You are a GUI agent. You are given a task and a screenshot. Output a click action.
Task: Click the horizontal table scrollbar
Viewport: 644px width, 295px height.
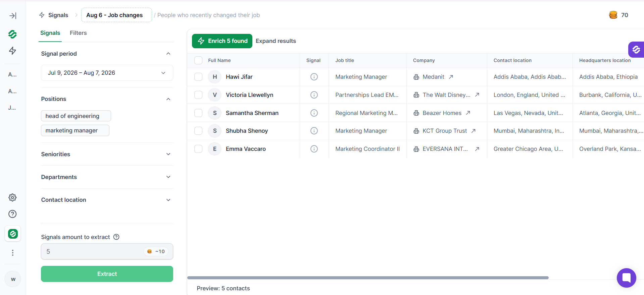[x=368, y=278]
